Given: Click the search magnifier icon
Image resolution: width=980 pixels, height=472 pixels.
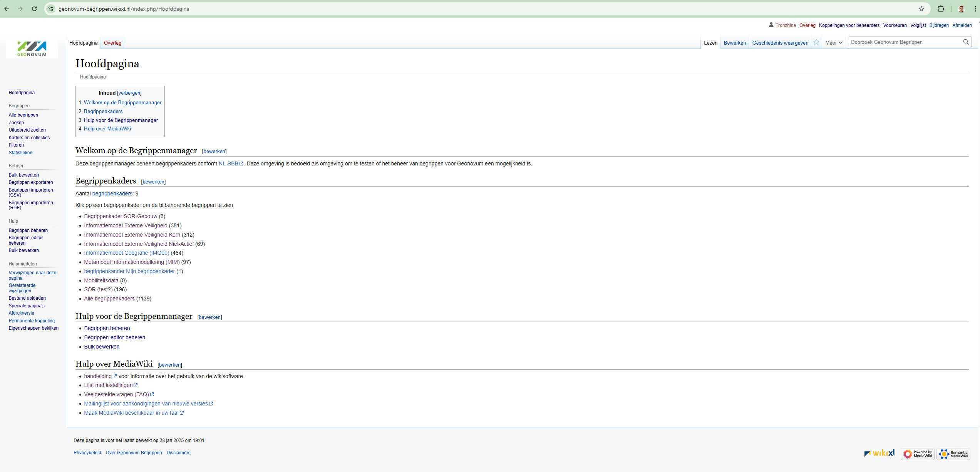Looking at the screenshot, I should [x=966, y=42].
